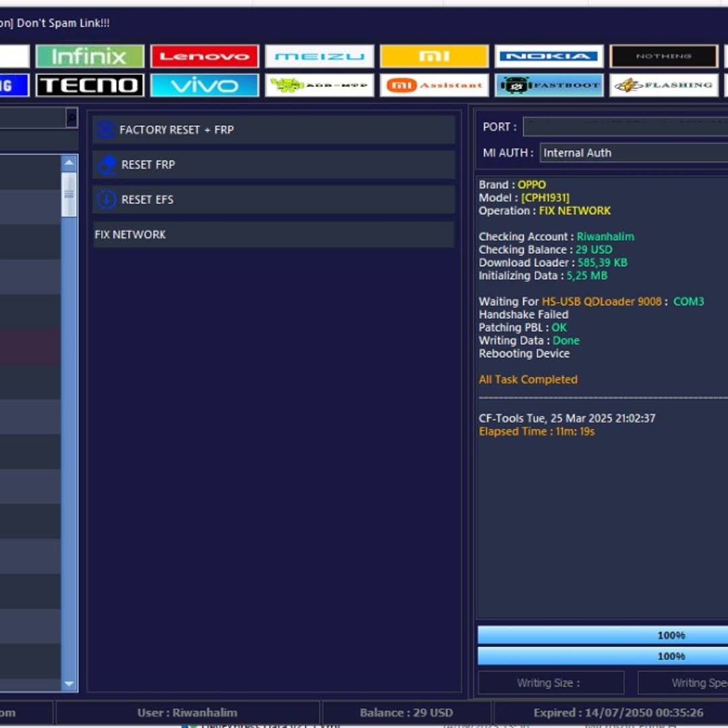Open the Fastboot mode tools
This screenshot has width=728, height=728.
(549, 86)
